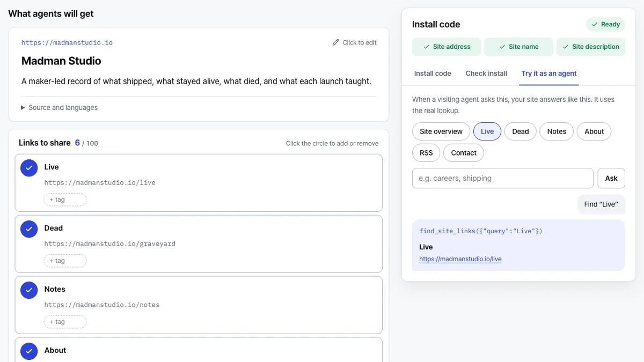Click the https://madmanstudio.io site address

tap(67, 42)
